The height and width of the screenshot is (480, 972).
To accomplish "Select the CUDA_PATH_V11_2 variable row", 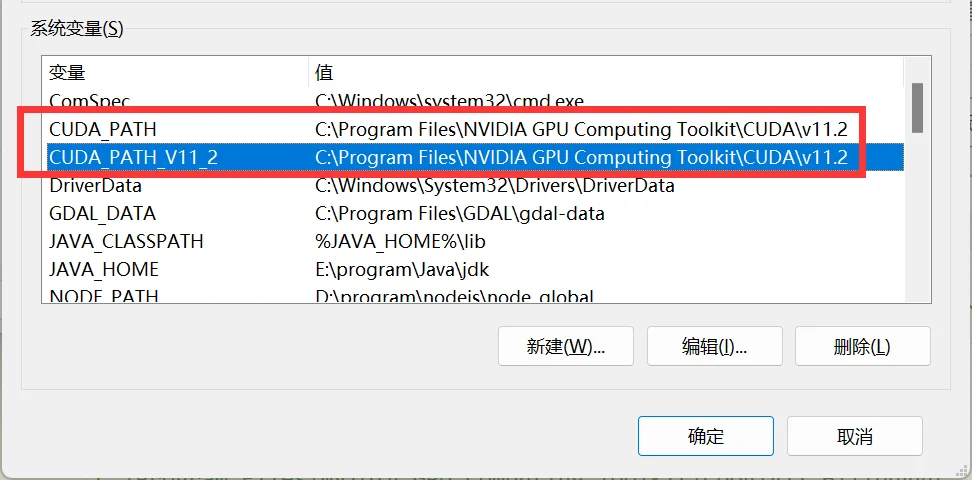I will point(133,157).
